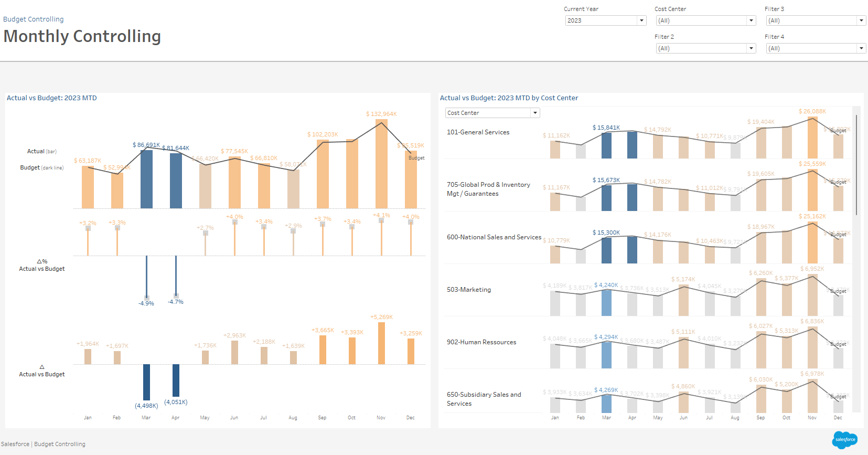Expand the Filter 2 dropdown
The width and height of the screenshot is (868, 455).
pyautogui.click(x=705, y=48)
